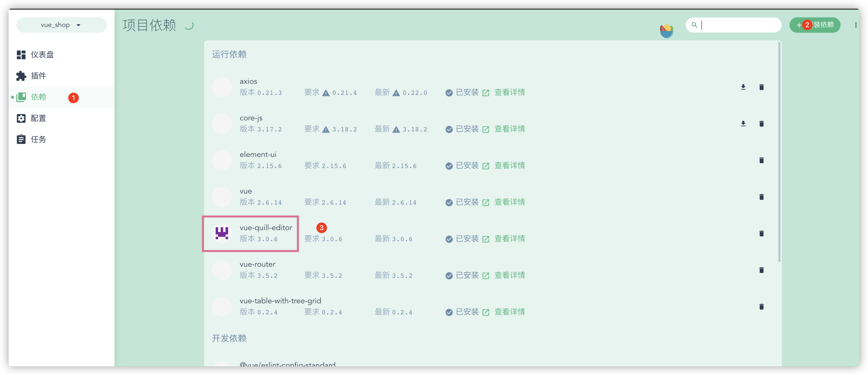
Task: Click the configuration gear icon
Action: 21,118
